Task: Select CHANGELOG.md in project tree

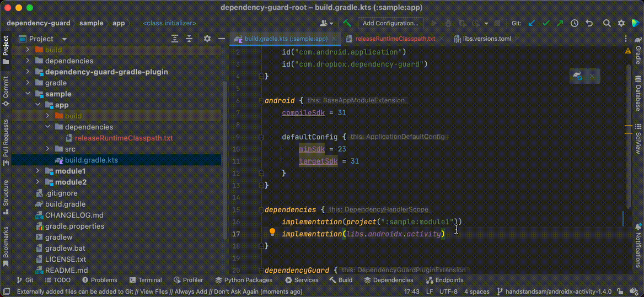Action: tap(74, 215)
